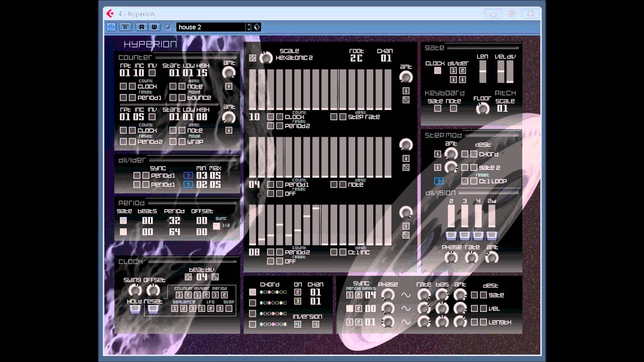Click the period value 64
The image size is (644, 362).
point(175,232)
